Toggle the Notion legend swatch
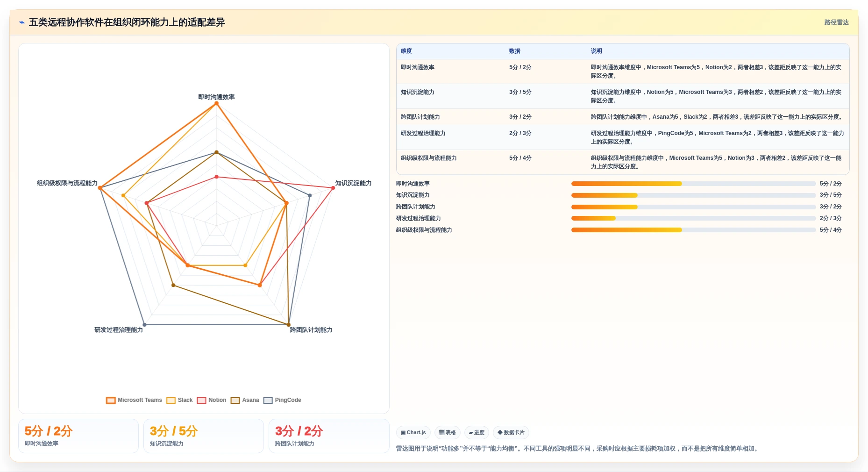Viewport: 868px width, 472px height. click(201, 400)
